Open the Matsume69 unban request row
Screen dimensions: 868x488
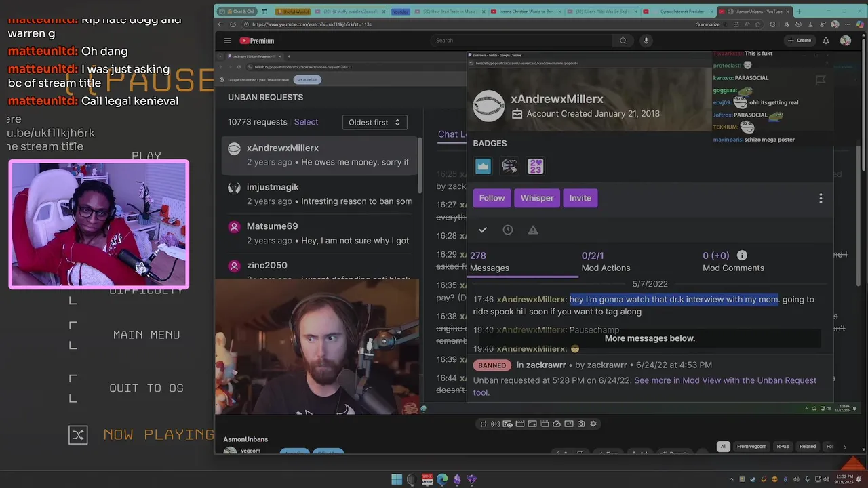(320, 233)
